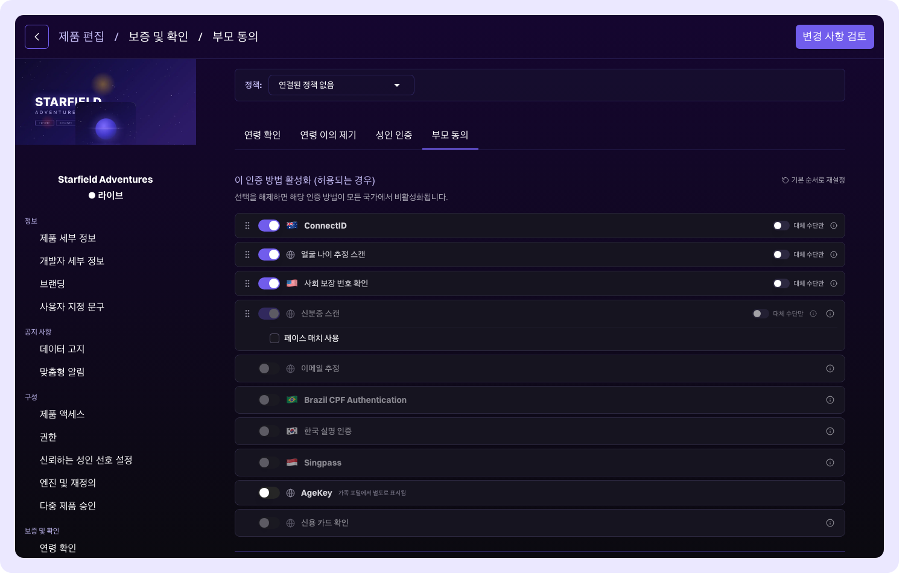Click 기본 순서로 재설정 link
914x588 pixels.
pyautogui.click(x=813, y=180)
